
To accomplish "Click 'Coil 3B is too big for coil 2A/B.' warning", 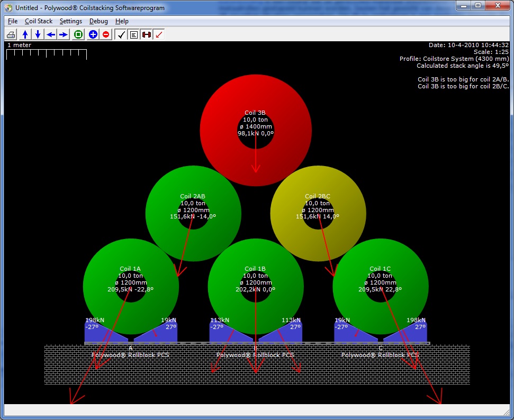I will (x=463, y=79).
